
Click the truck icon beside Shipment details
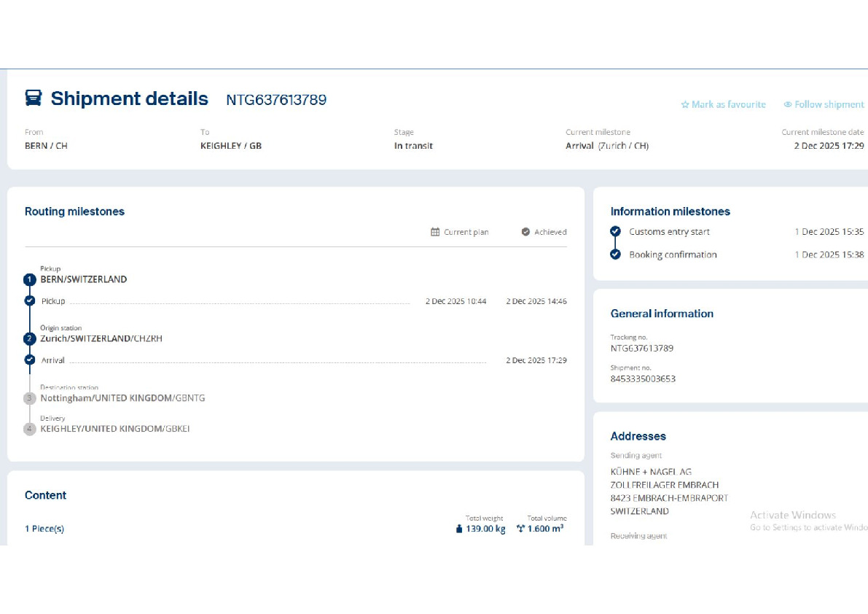[34, 98]
